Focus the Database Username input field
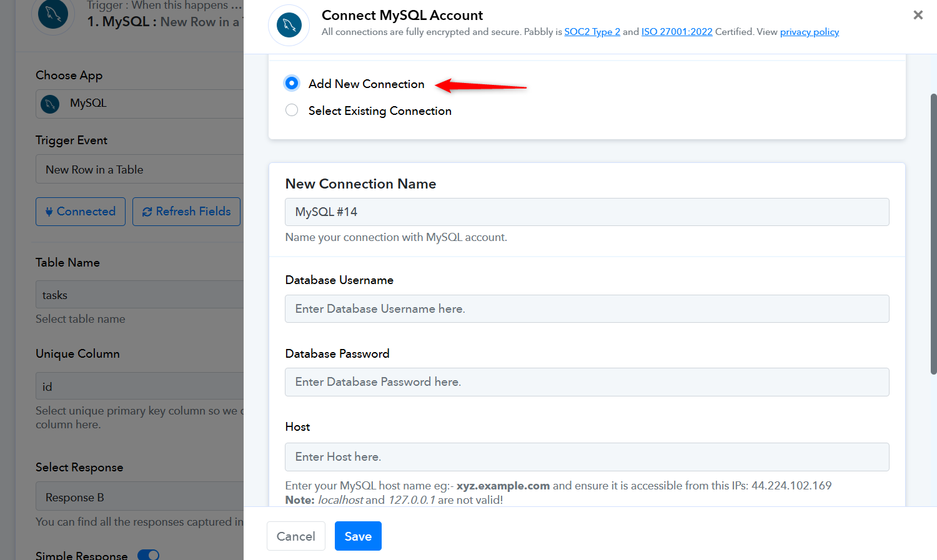Viewport: 937px width, 560px height. pyautogui.click(x=587, y=309)
